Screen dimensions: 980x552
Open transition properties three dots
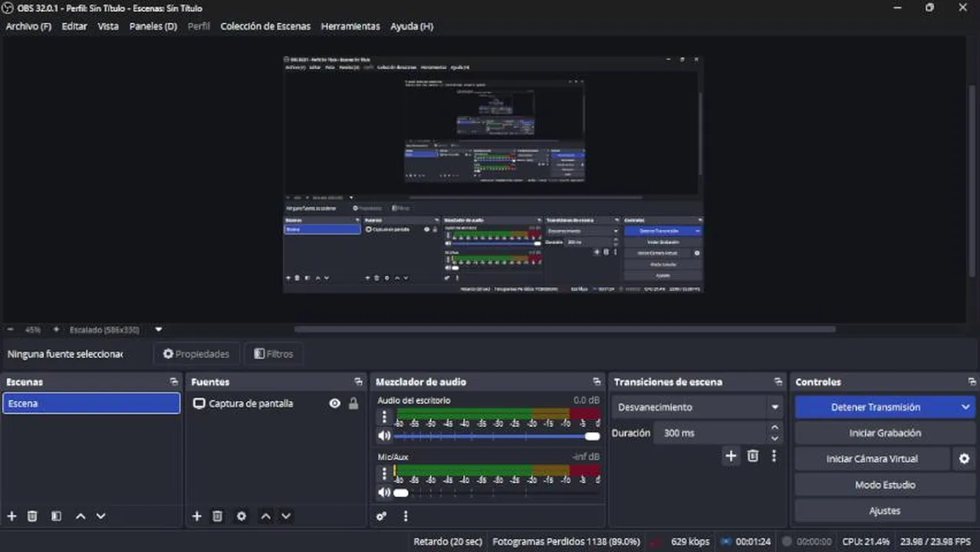(774, 455)
